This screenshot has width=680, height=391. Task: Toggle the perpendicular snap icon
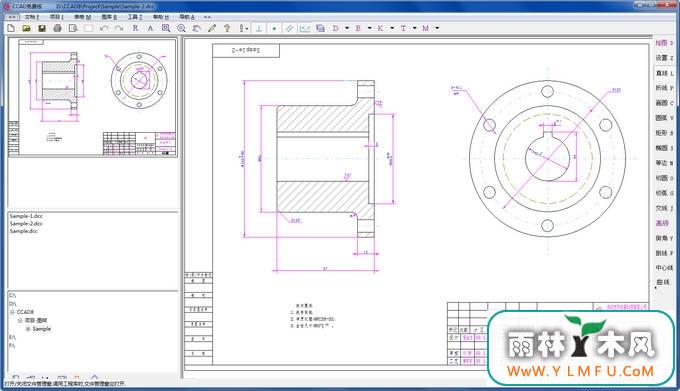(x=259, y=28)
